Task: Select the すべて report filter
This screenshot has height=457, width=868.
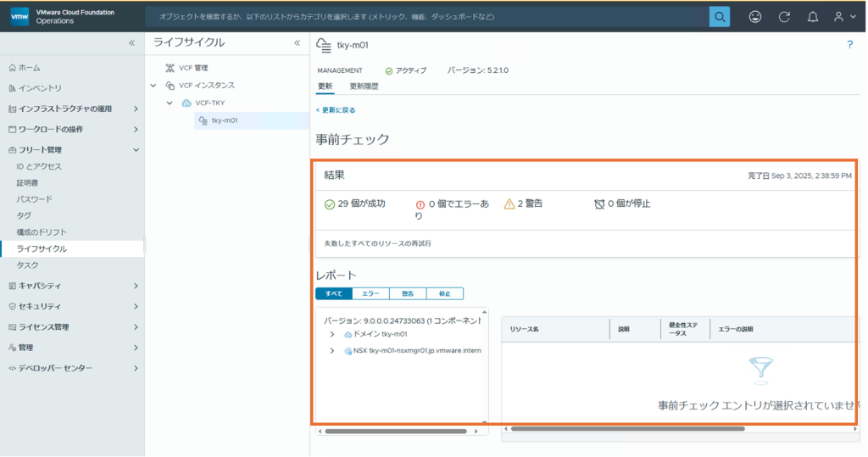Action: click(334, 293)
